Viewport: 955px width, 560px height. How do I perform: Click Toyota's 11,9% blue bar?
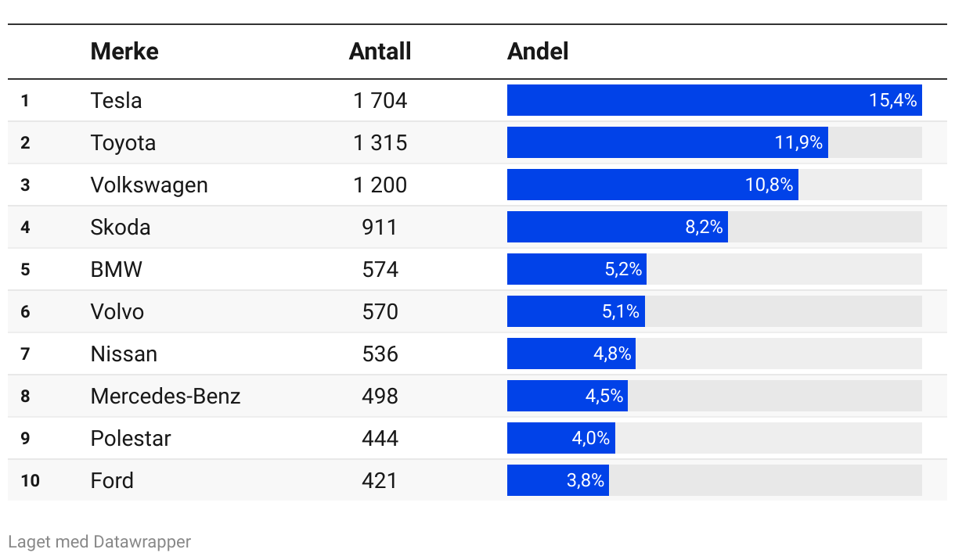(668, 142)
